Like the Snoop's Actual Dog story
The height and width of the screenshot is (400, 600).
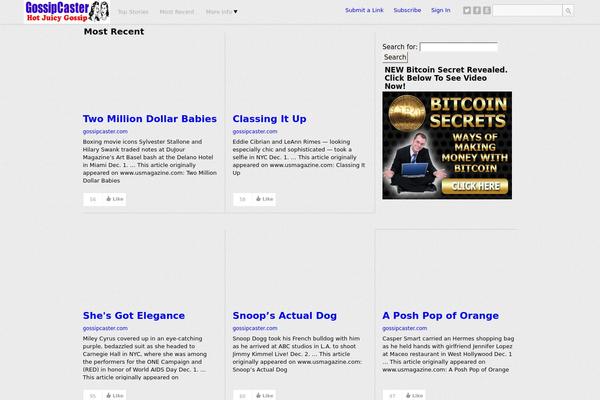tap(265, 395)
